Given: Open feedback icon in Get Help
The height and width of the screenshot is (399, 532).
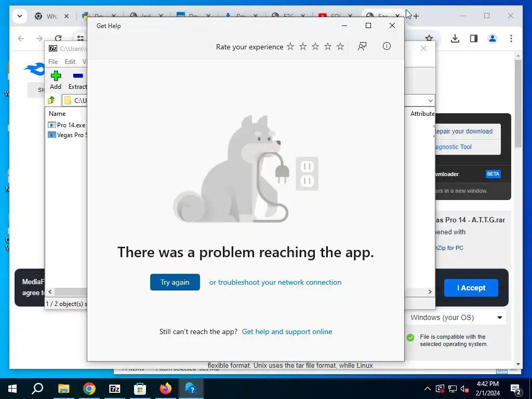Looking at the screenshot, I should coord(362,46).
